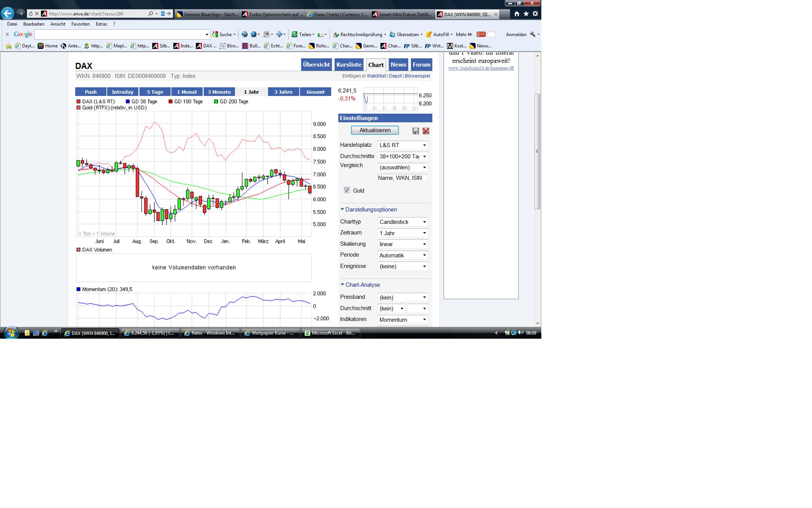Open the Forum tab for DAX
812x508 pixels.
coord(421,65)
